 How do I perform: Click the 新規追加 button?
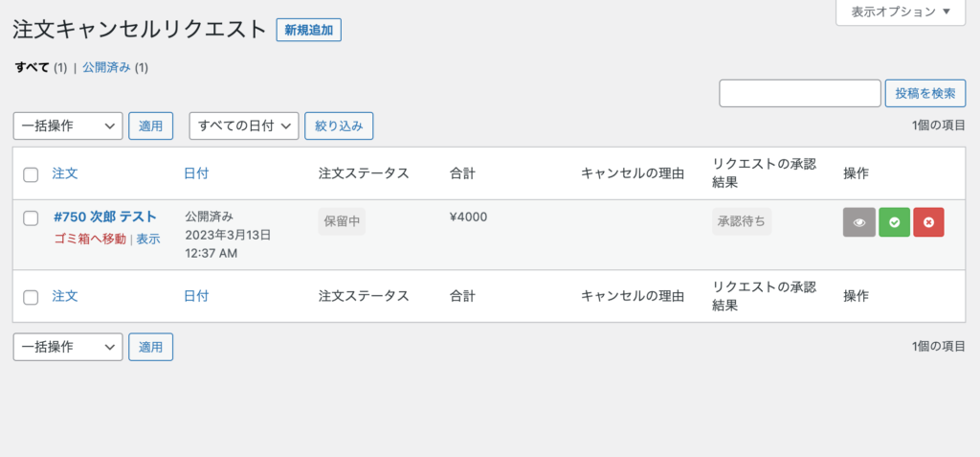tap(309, 30)
